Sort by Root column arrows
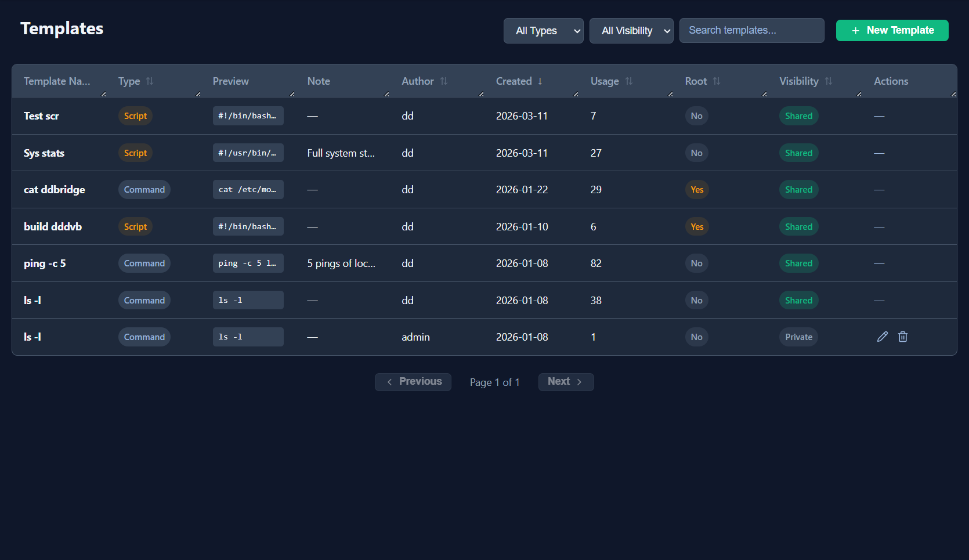The image size is (969, 560). (x=717, y=81)
